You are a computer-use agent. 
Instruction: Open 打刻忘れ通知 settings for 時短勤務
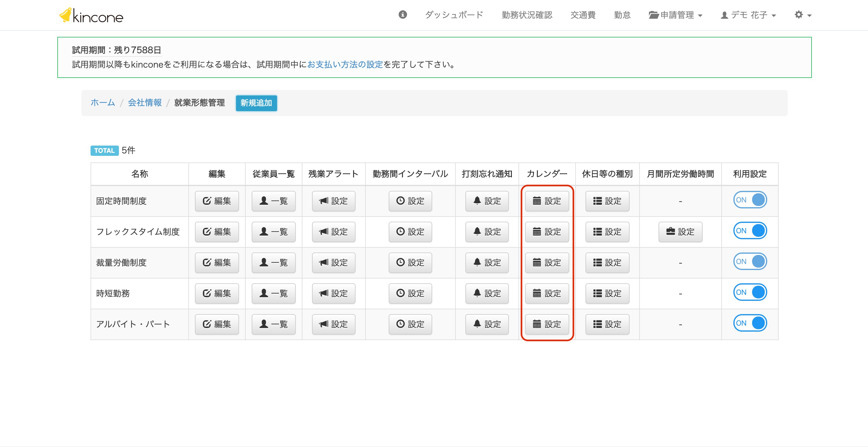(x=487, y=293)
